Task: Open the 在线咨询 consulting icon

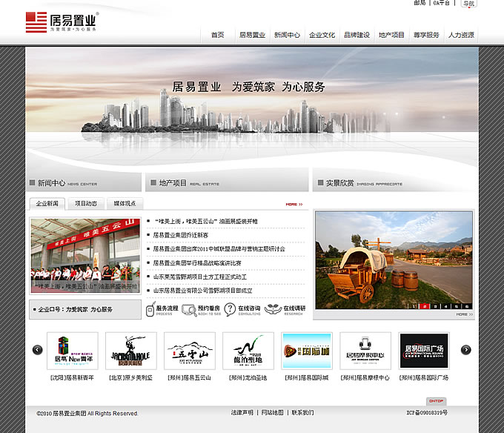Action: (242, 309)
